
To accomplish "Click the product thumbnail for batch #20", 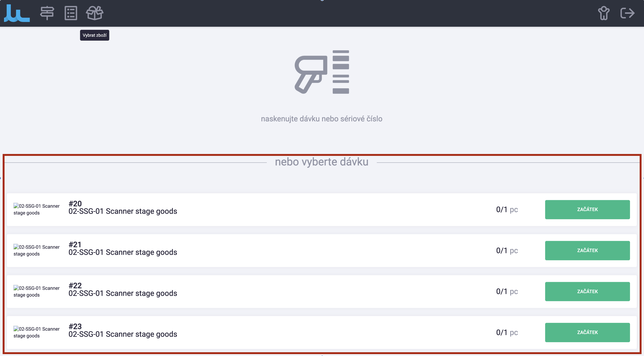I will click(37, 209).
